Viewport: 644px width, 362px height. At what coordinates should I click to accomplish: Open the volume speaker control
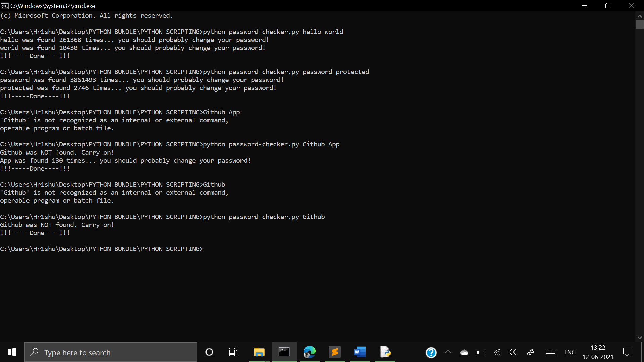512,352
